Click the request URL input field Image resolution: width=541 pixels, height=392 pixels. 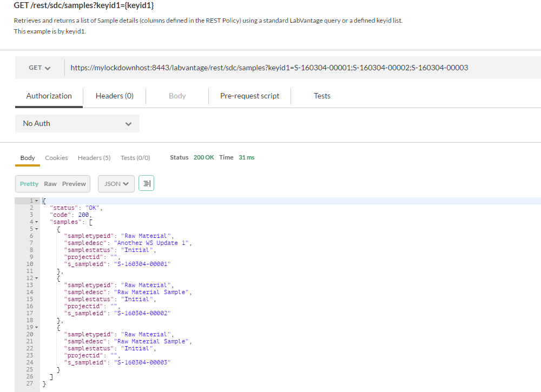303,68
